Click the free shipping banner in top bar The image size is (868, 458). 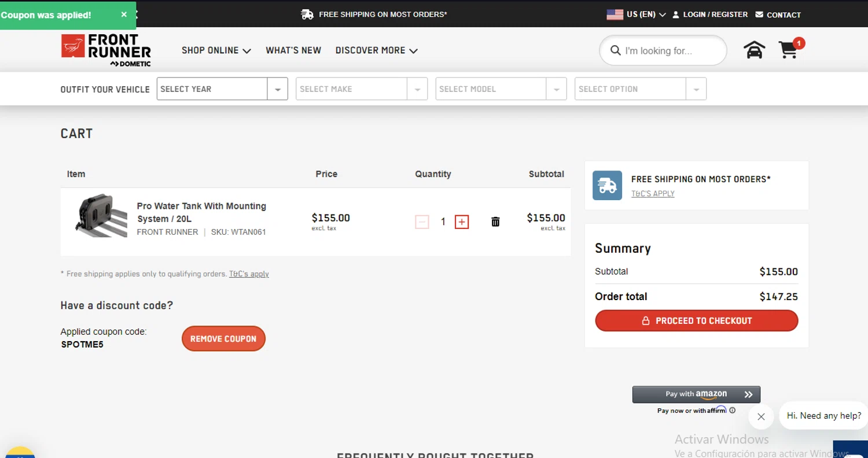(x=374, y=14)
